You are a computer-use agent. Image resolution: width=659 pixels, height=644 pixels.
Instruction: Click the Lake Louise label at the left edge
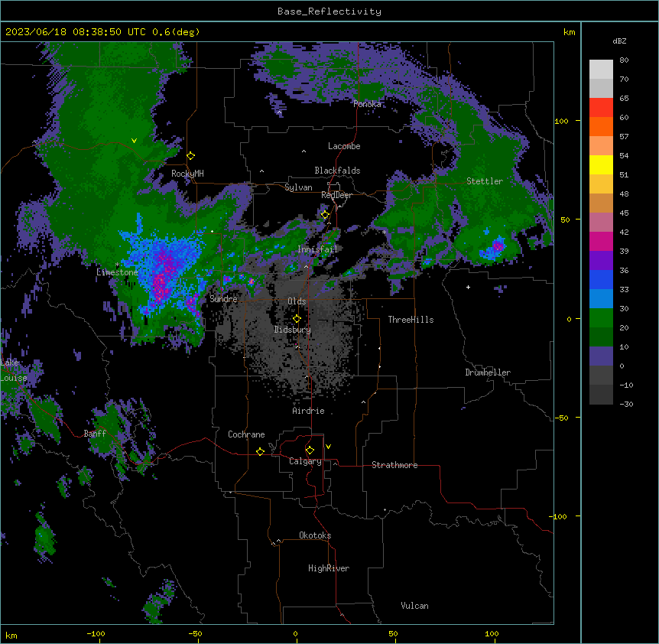(14, 370)
